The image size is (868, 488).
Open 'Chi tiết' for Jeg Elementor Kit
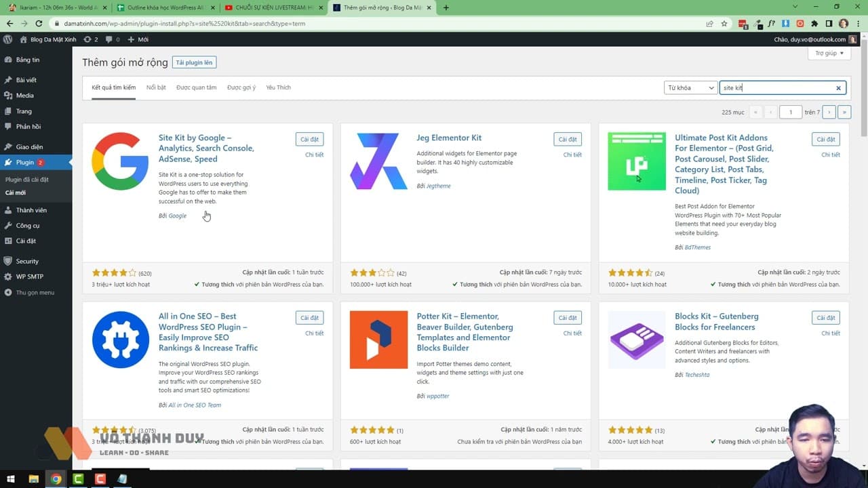[x=572, y=155]
